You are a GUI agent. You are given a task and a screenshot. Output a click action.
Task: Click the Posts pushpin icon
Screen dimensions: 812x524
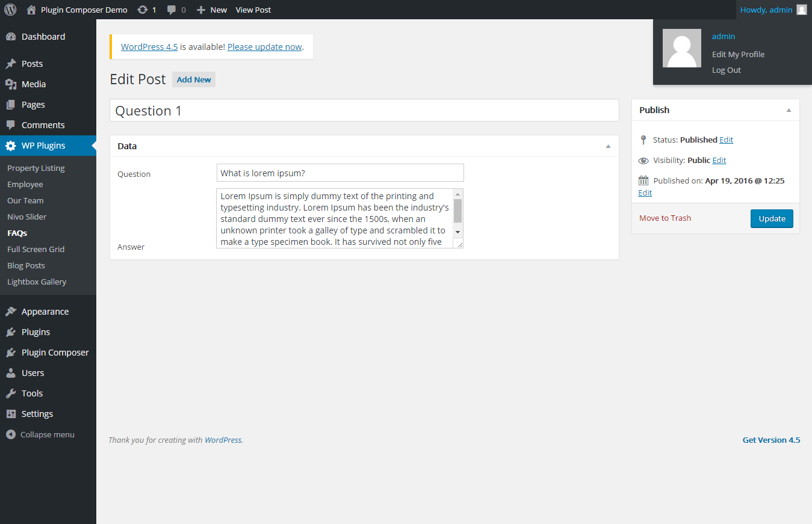pyautogui.click(x=11, y=64)
